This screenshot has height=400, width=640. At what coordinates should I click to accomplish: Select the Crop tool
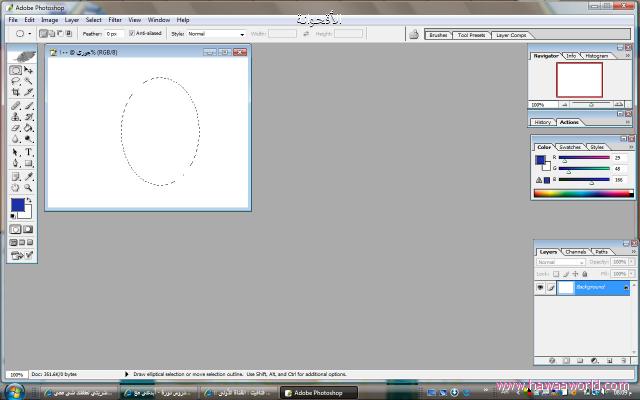tap(16, 93)
